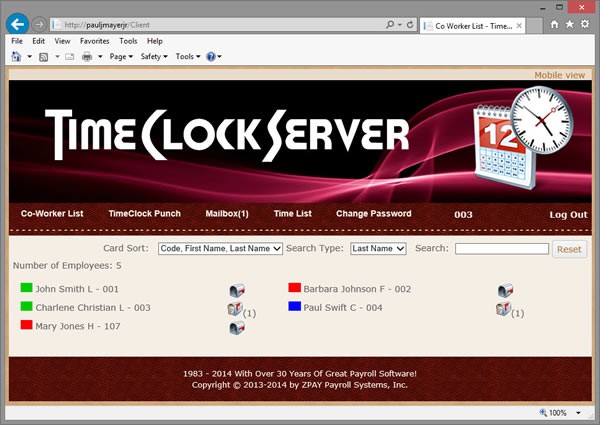The width and height of the screenshot is (600, 425).
Task: Click the address bar search magnifier icon
Action: coord(390,24)
